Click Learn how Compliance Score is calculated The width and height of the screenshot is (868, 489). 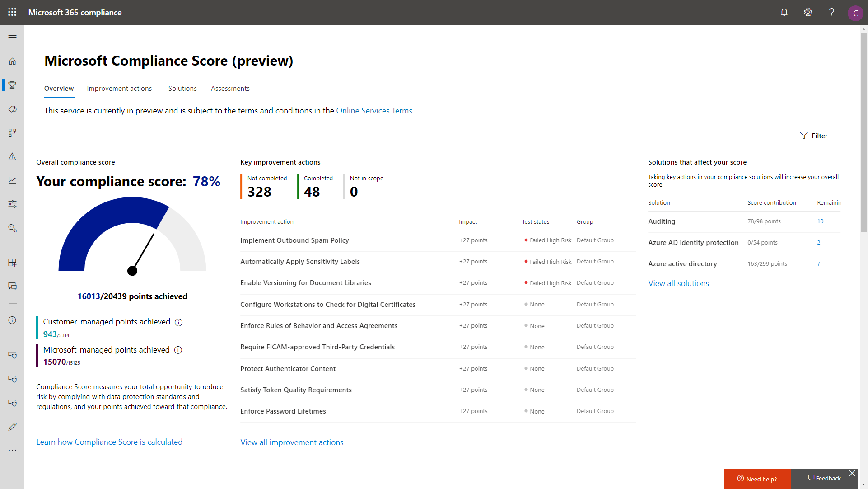[110, 441]
